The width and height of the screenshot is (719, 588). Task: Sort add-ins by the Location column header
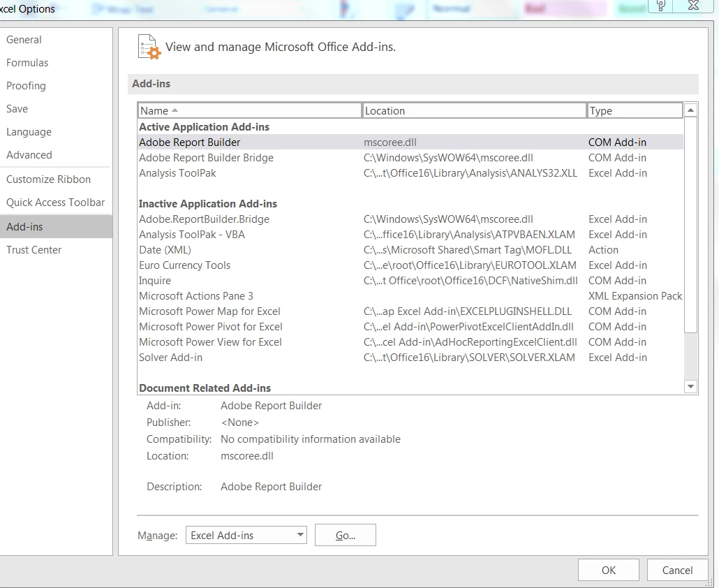coord(475,110)
